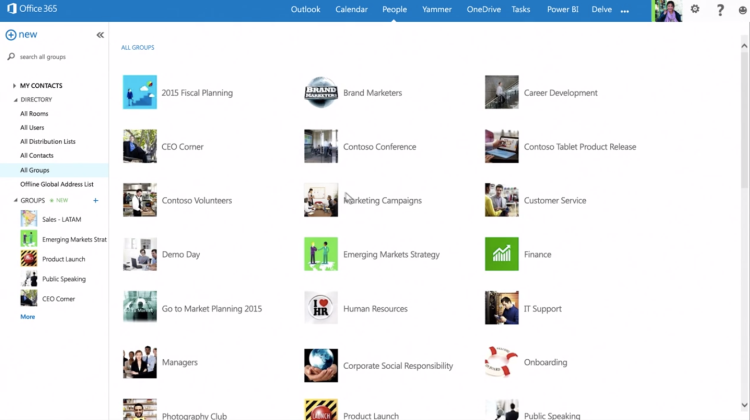The image size is (750, 420).
Task: Expand the My Contacts section
Action: (x=14, y=86)
